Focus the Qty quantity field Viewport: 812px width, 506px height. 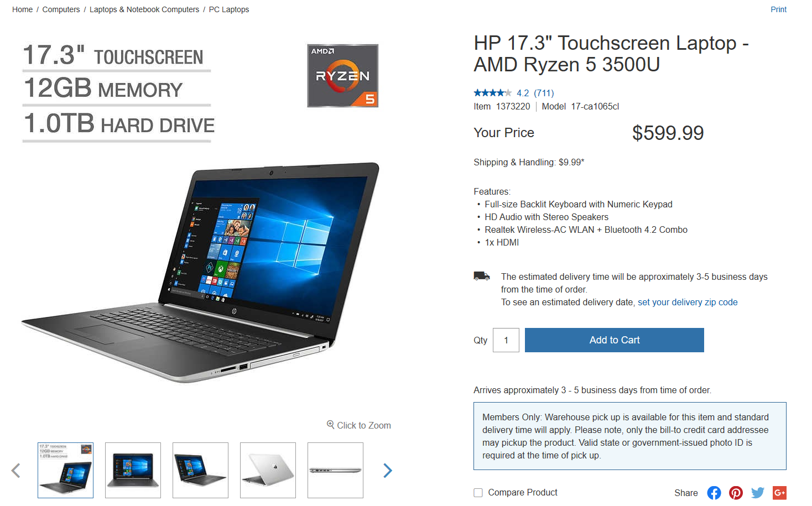coord(506,340)
